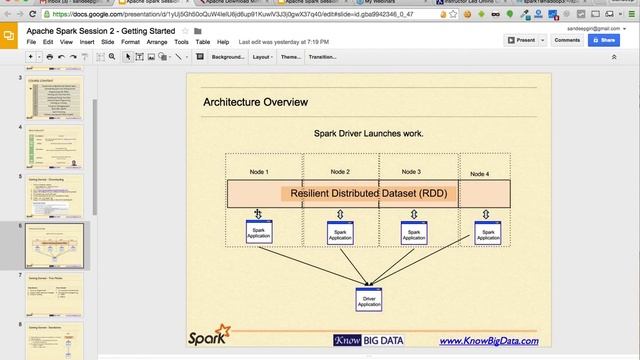Open the Shape tool
The width and height of the screenshot is (640, 360).
click(x=163, y=57)
